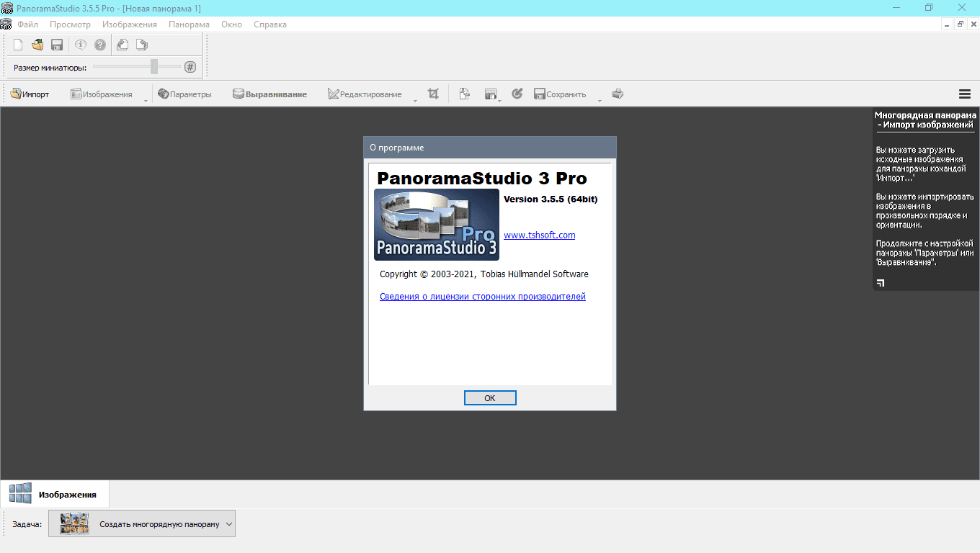Screen dimensions: 980x553
Task: Save project using the small floppy disk icon
Action: pyautogui.click(x=57, y=45)
